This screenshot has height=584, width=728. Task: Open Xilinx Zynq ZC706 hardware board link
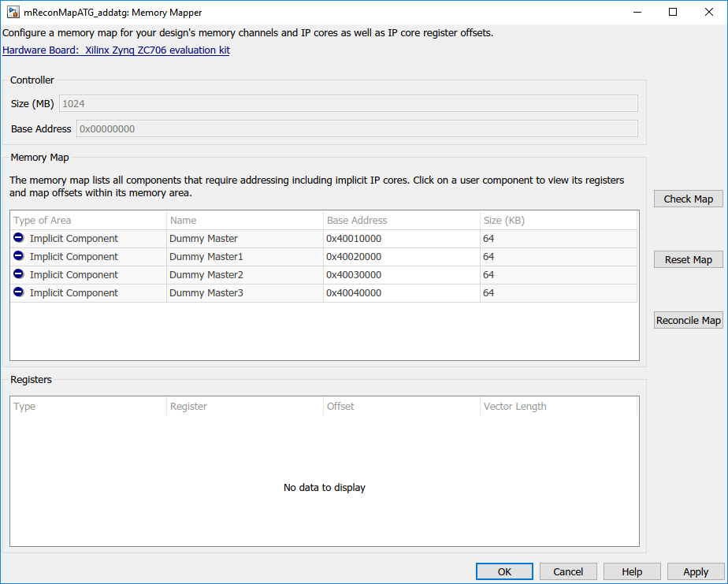(116, 50)
